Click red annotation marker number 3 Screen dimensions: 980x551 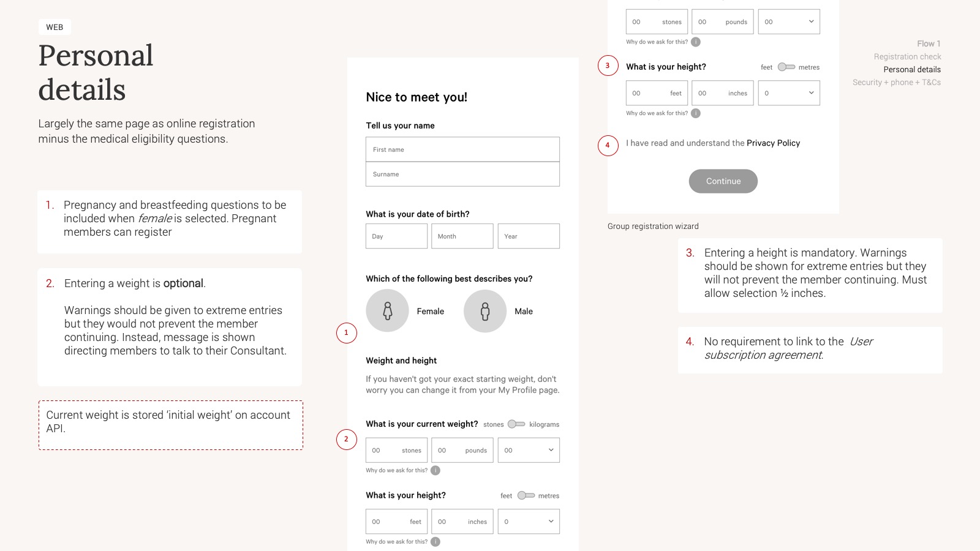click(608, 66)
